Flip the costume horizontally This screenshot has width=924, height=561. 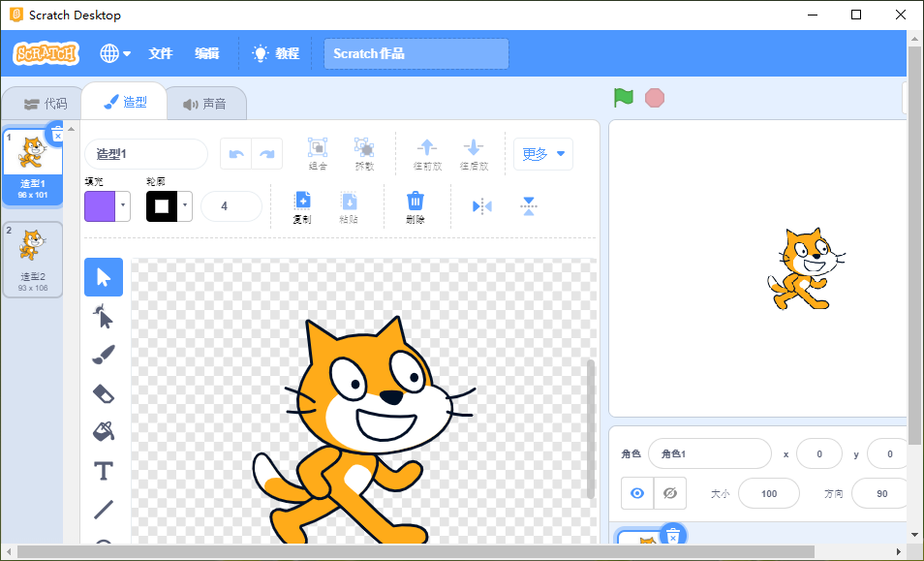click(482, 206)
